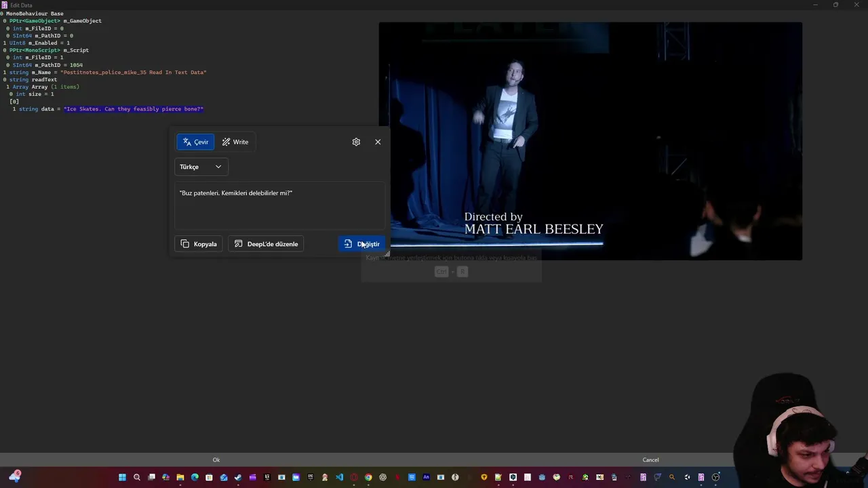This screenshot has height=488, width=868.
Task: Click the "string readText" line
Action: 31,80
